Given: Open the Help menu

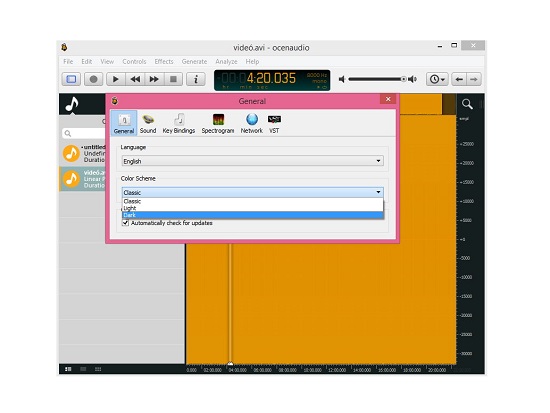Looking at the screenshot, I should pyautogui.click(x=252, y=62).
